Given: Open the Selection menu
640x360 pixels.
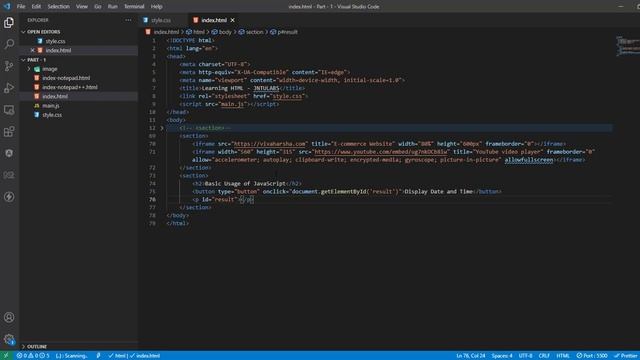Looking at the screenshot, I should [x=58, y=7].
